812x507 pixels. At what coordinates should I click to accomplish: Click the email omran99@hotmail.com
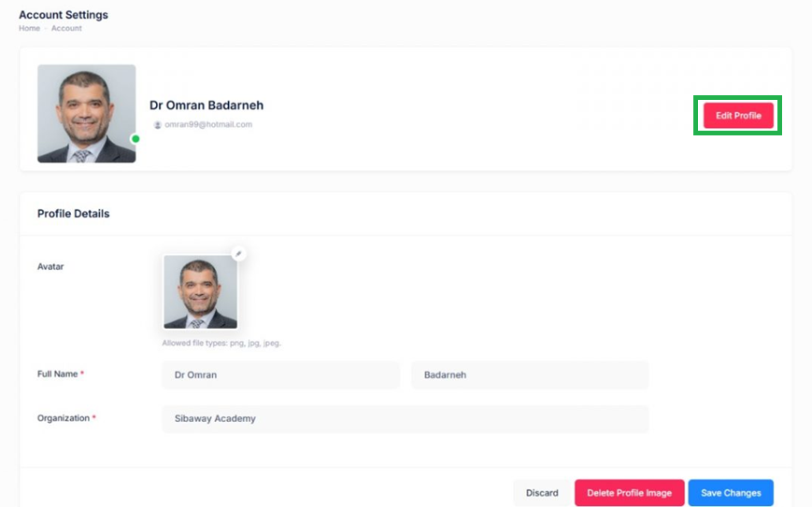(208, 124)
